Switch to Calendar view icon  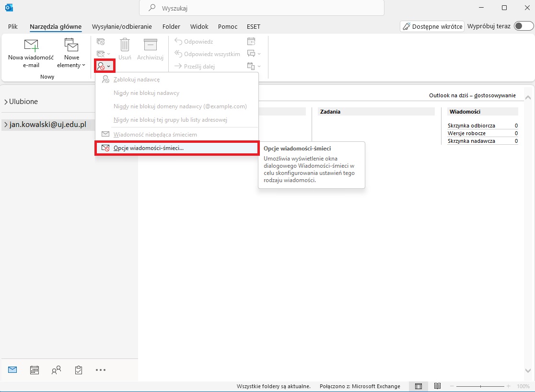coord(35,370)
